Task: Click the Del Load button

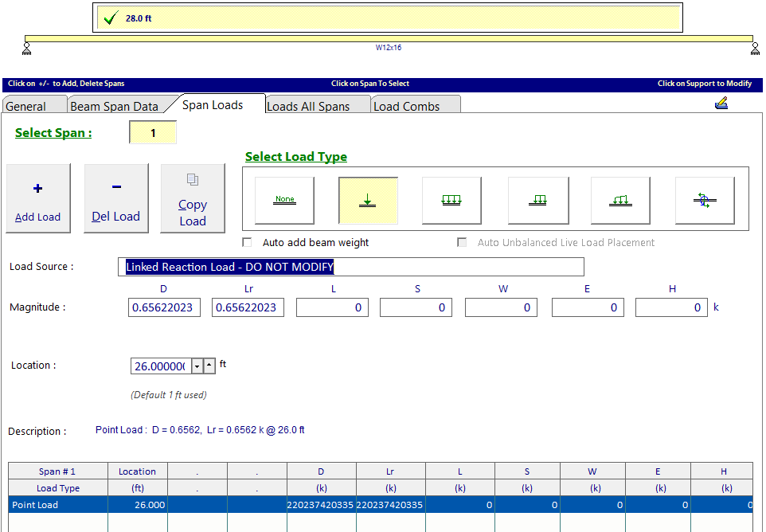Action: point(115,198)
